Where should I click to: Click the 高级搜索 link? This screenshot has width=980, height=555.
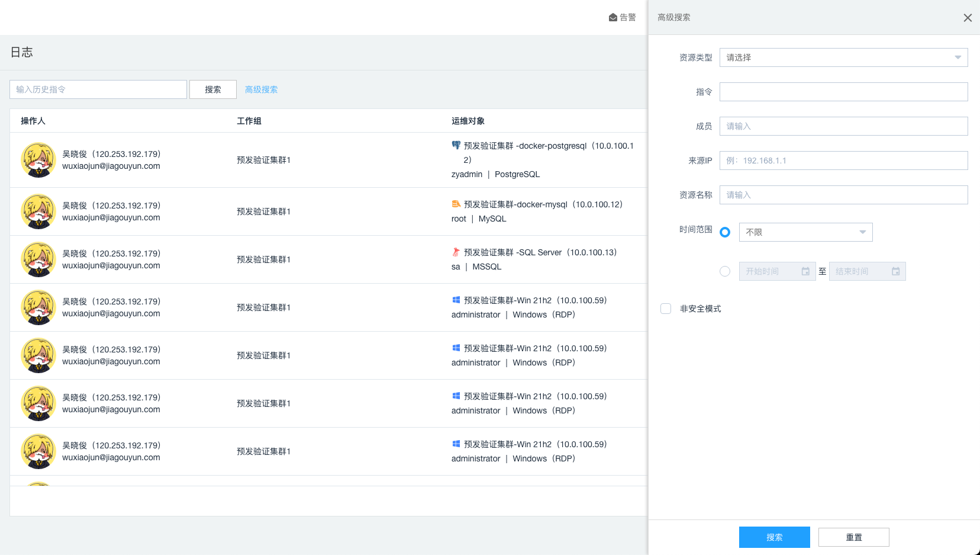pos(261,89)
